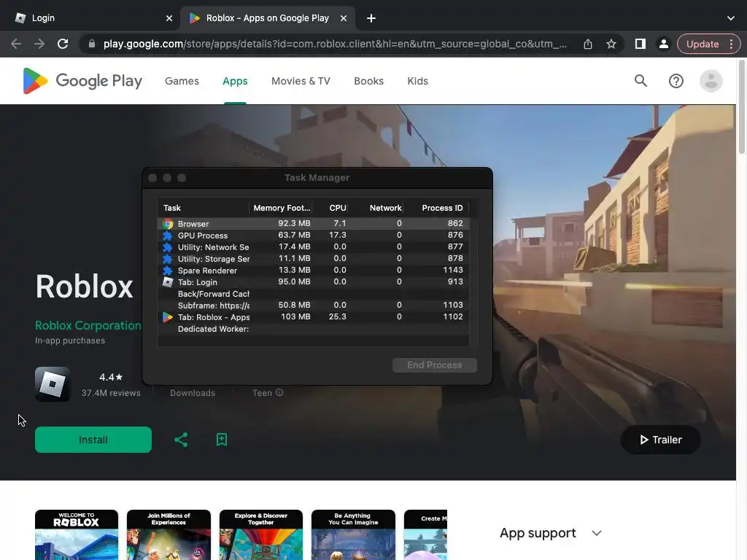
Task: Click End Process in Task Manager
Action: (435, 365)
